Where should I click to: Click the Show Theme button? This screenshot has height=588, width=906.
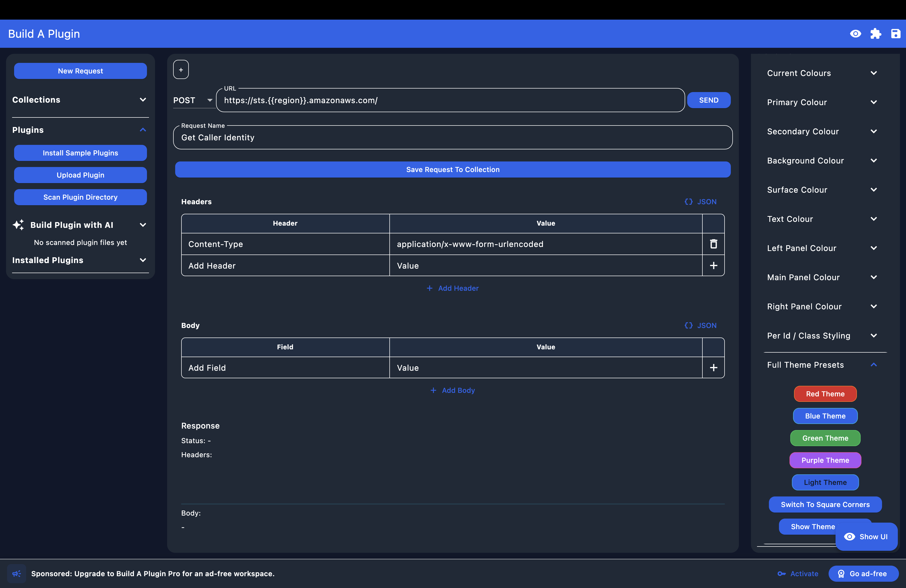coord(807,526)
